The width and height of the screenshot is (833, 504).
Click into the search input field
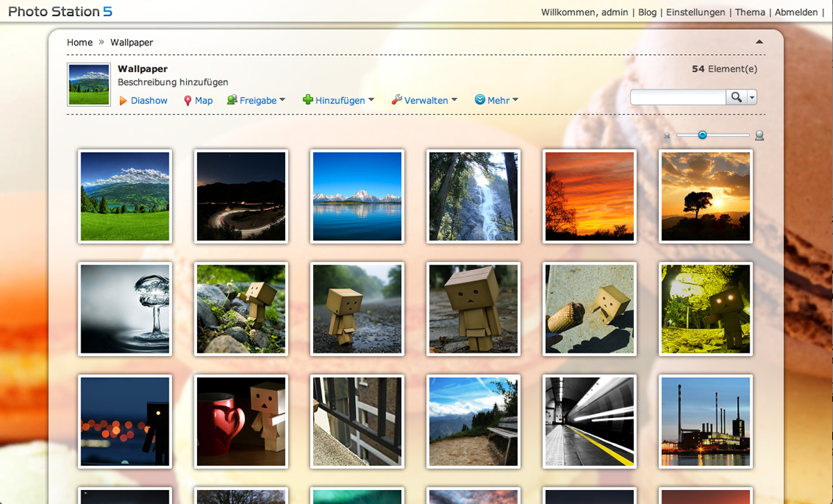678,97
